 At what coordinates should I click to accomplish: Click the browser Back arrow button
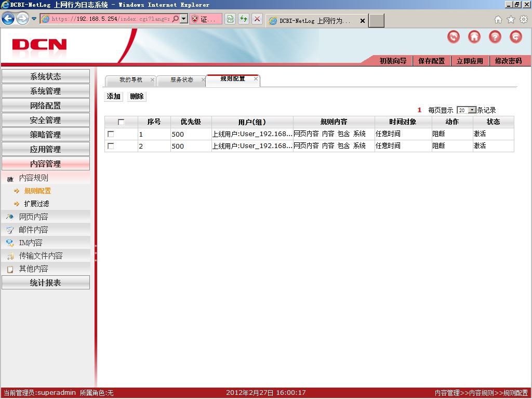(8, 19)
